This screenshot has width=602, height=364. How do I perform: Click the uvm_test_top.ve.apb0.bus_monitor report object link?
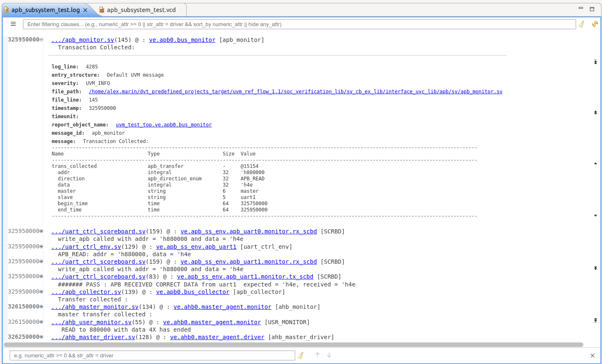click(x=163, y=124)
